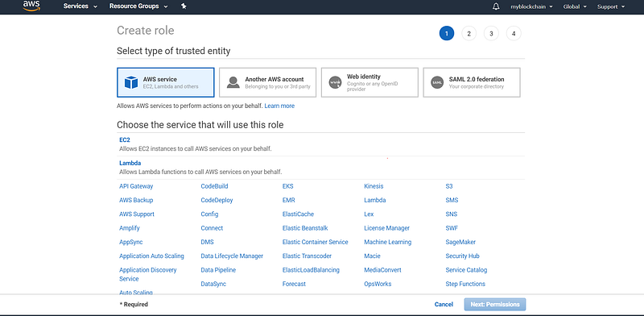Select Application Auto Scaling service
The width and height of the screenshot is (644, 316).
click(151, 256)
